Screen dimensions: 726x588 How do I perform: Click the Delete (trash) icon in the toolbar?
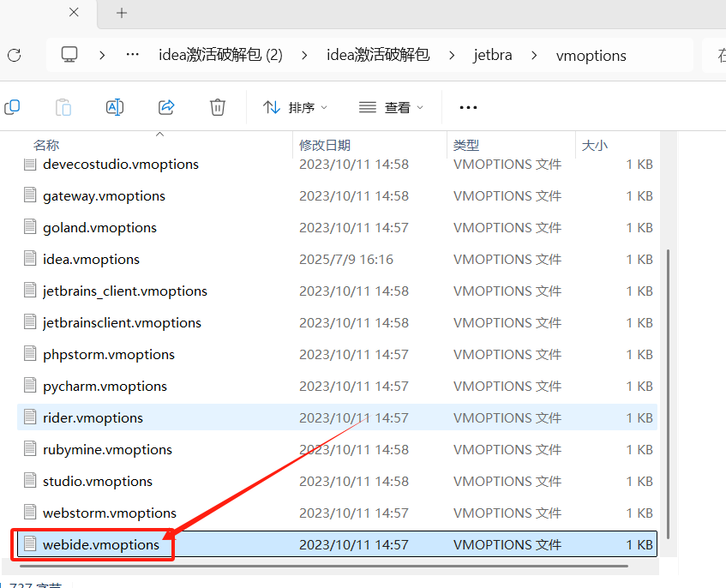217,106
